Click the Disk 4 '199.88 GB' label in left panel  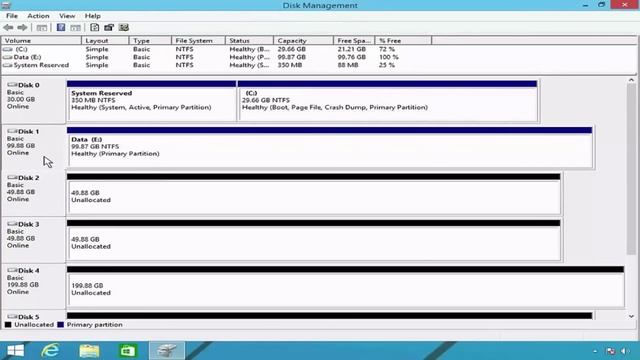[x=23, y=285]
